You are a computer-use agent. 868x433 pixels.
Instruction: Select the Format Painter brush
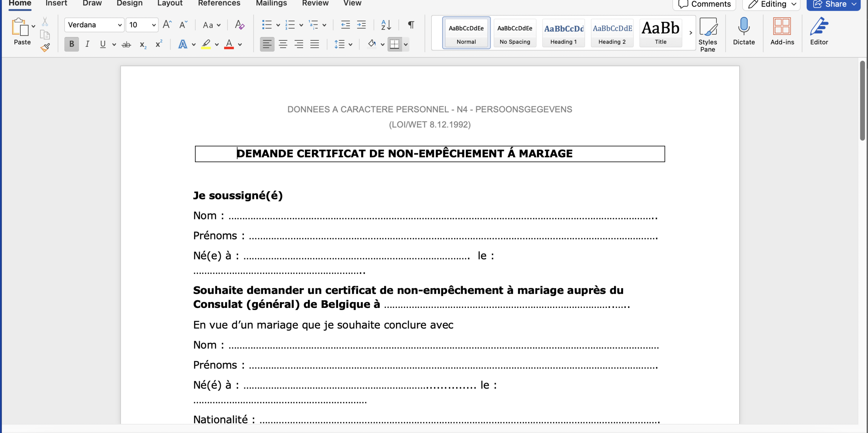click(45, 47)
